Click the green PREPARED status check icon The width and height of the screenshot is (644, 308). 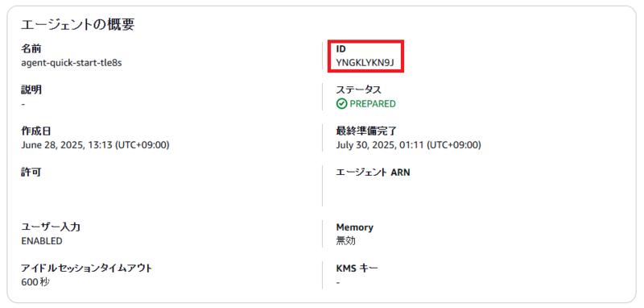click(x=341, y=104)
